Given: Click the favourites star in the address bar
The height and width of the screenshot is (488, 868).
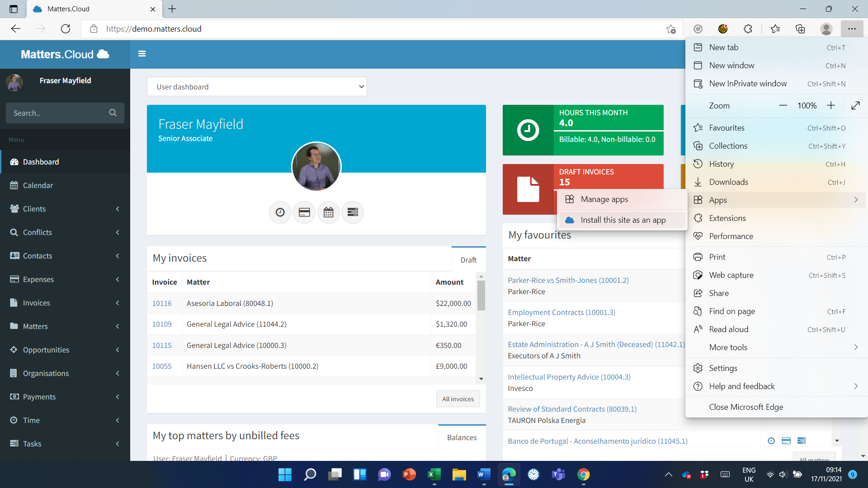Looking at the screenshot, I should pyautogui.click(x=671, y=28).
